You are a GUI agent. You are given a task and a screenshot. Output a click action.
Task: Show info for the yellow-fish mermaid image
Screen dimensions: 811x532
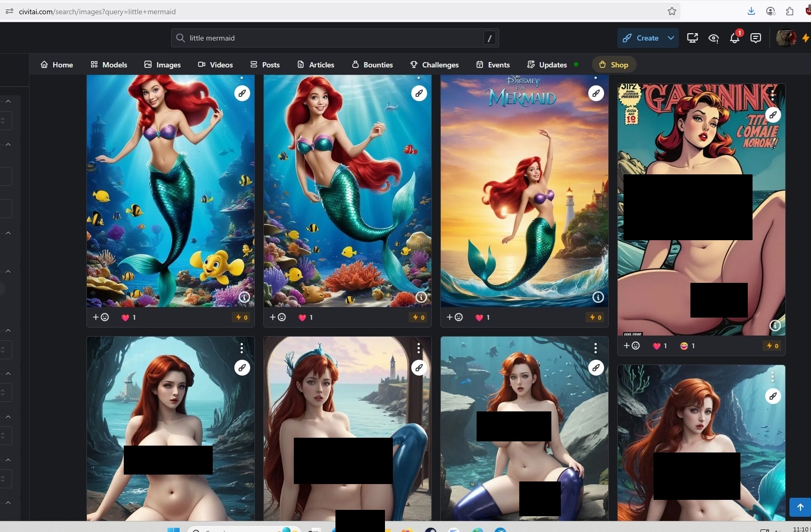click(244, 297)
